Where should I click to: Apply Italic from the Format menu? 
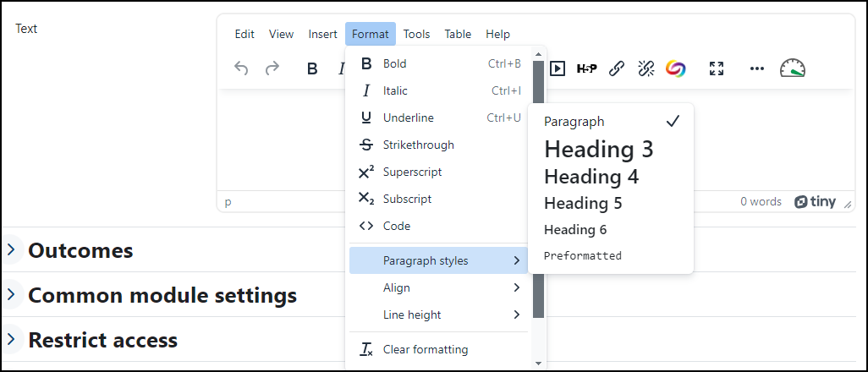(x=440, y=90)
